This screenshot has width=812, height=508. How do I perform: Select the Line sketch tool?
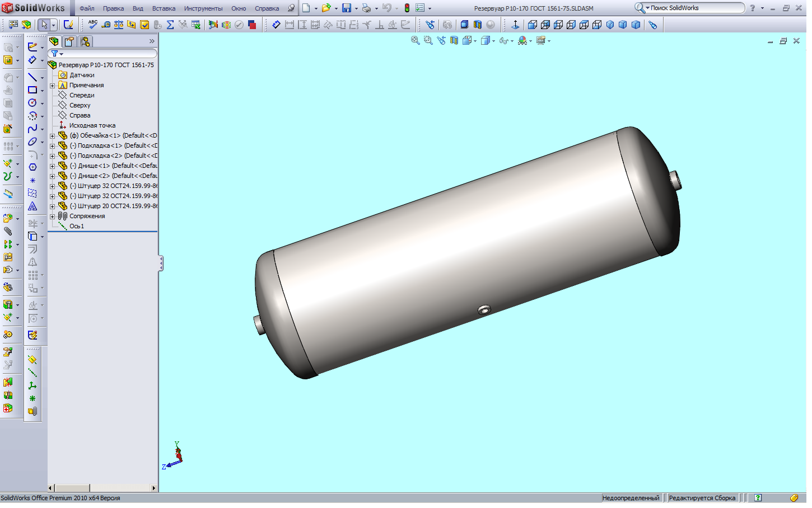click(32, 77)
